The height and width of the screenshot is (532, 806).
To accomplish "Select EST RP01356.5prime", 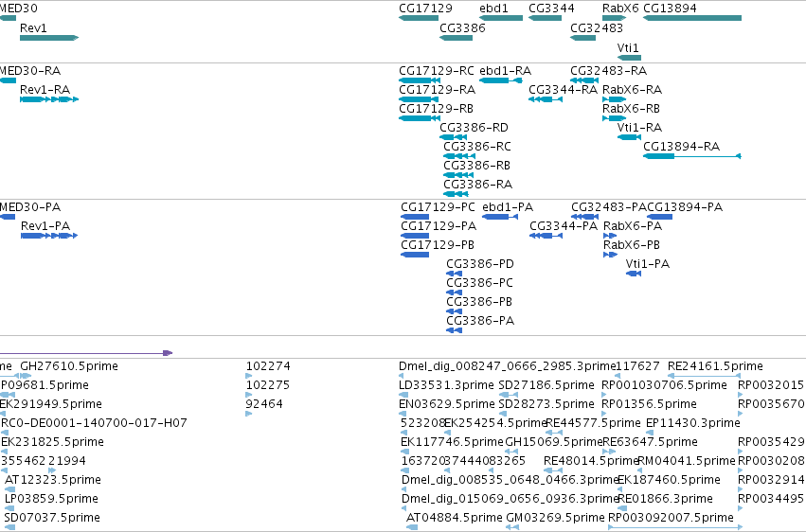I will 649,404.
